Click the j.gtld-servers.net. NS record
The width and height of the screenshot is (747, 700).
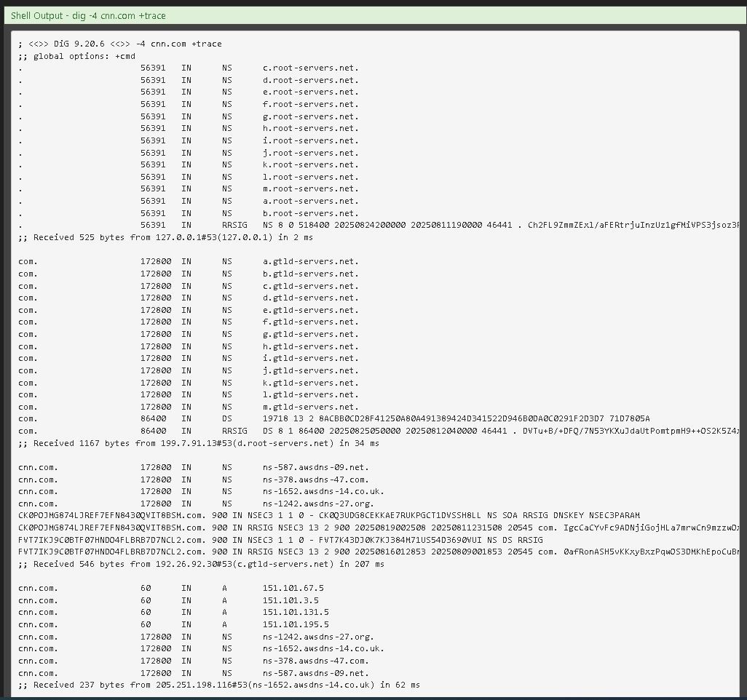tap(189, 371)
